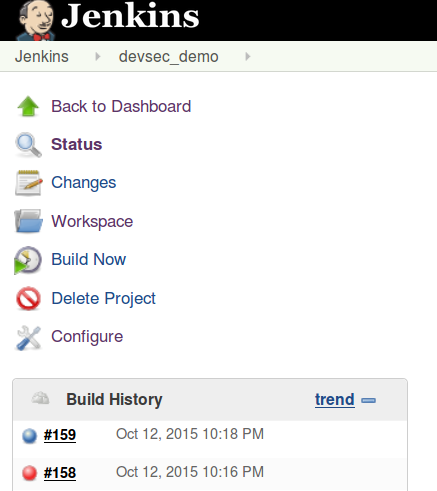
Task: Click the Jenkins butler logo
Action: [36, 20]
